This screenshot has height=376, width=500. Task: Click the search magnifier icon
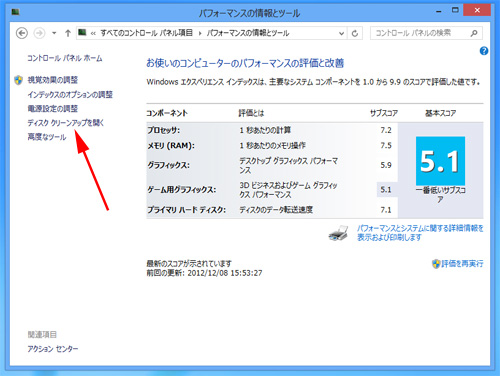pyautogui.click(x=474, y=33)
